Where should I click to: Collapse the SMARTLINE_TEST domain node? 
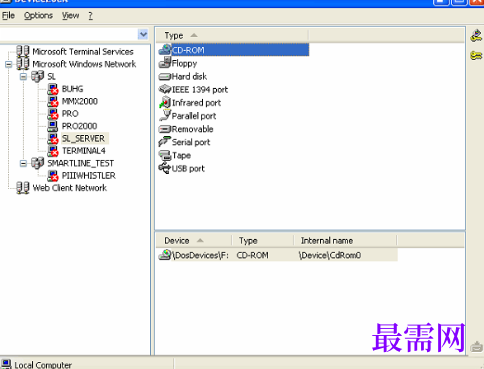[23, 163]
